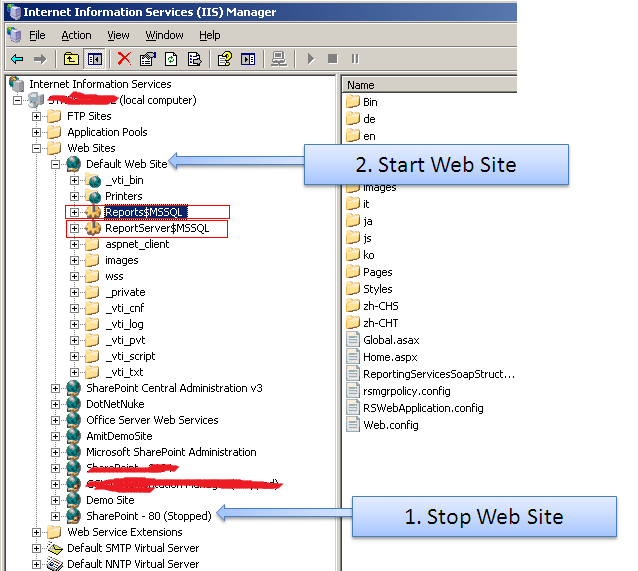This screenshot has height=571, width=638.
Task: Click the Default NNTP Virtual Server icon
Action: 55,564
